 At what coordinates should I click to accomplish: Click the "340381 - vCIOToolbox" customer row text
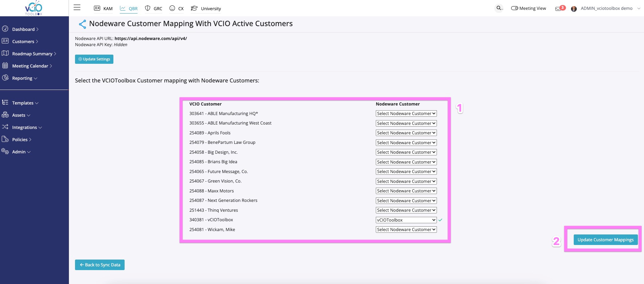pos(211,220)
